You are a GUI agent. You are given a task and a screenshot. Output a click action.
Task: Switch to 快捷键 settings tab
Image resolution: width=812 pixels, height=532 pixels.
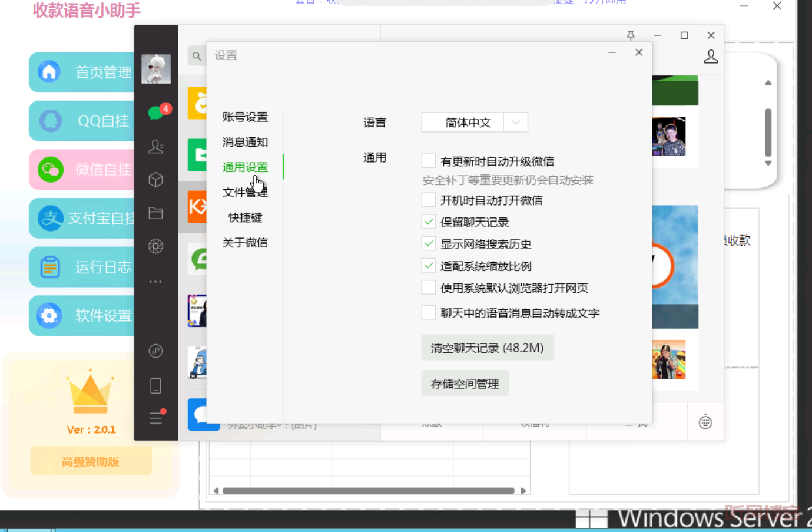pyautogui.click(x=245, y=217)
